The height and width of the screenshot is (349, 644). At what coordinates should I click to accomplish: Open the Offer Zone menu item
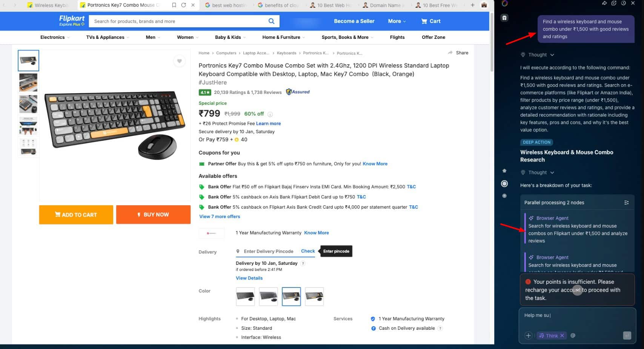[433, 37]
